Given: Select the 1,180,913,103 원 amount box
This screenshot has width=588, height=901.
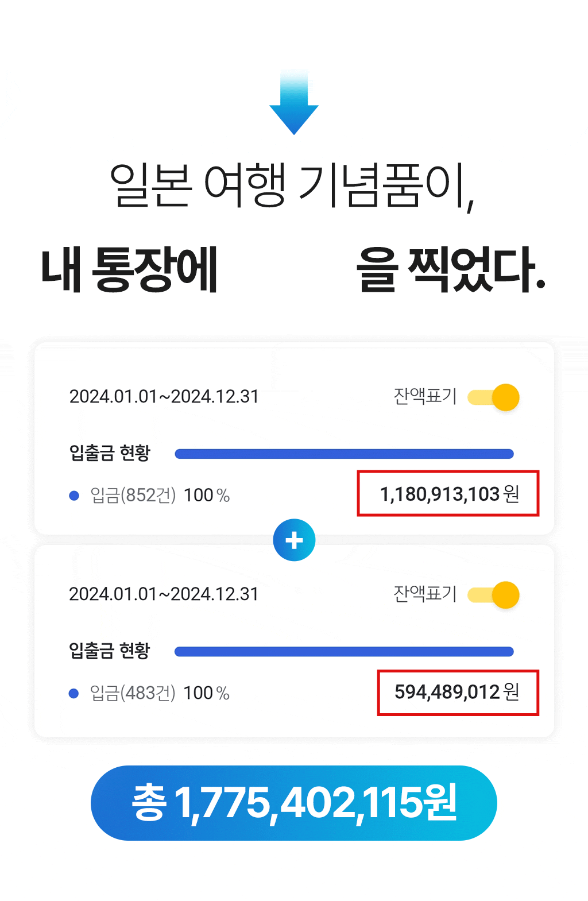Looking at the screenshot, I should [x=448, y=494].
